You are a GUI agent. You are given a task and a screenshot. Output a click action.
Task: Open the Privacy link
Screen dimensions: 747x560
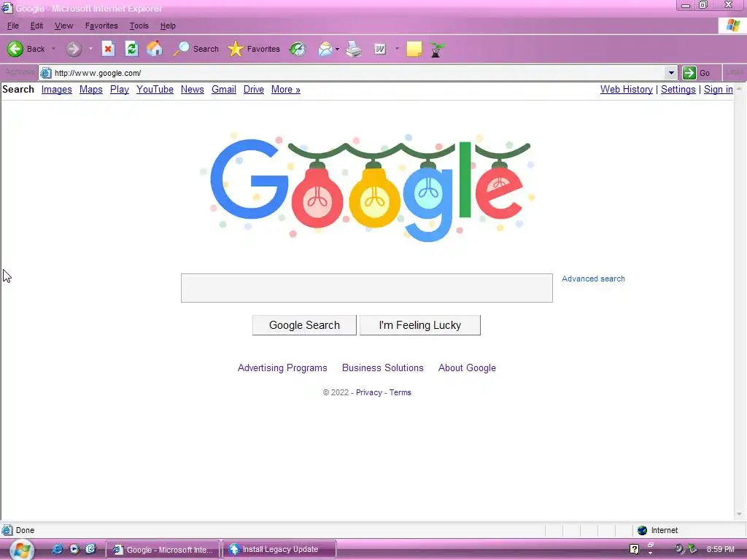pos(368,393)
